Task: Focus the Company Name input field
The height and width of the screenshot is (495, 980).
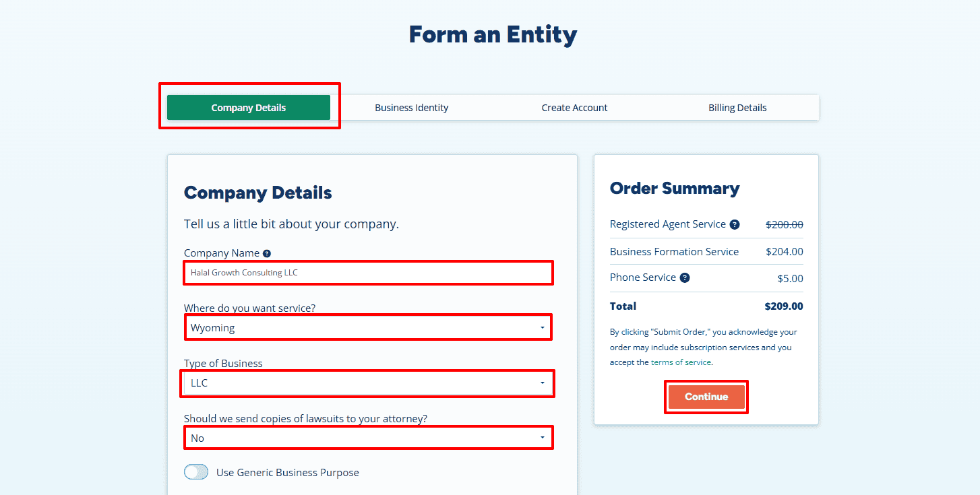Action: tap(368, 273)
